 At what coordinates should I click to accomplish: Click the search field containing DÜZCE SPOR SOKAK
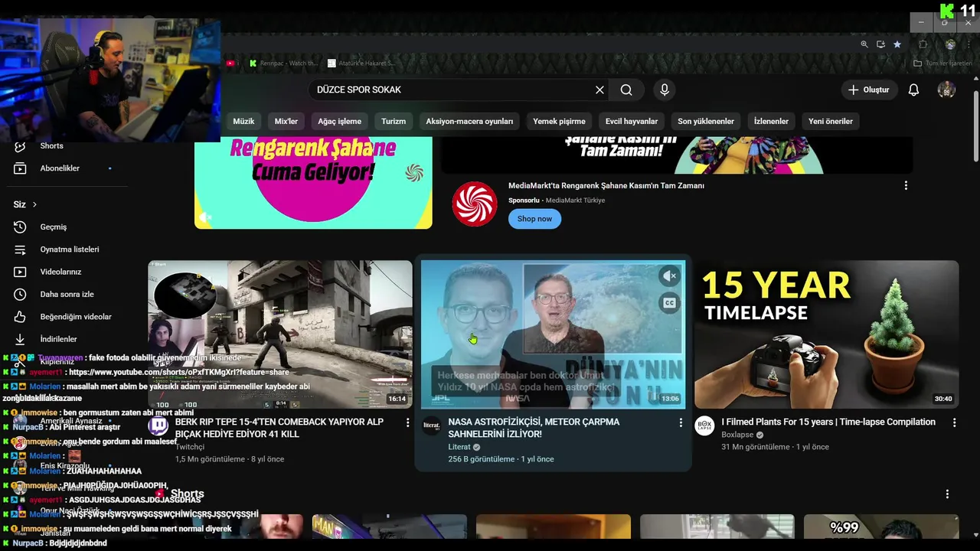tap(452, 90)
